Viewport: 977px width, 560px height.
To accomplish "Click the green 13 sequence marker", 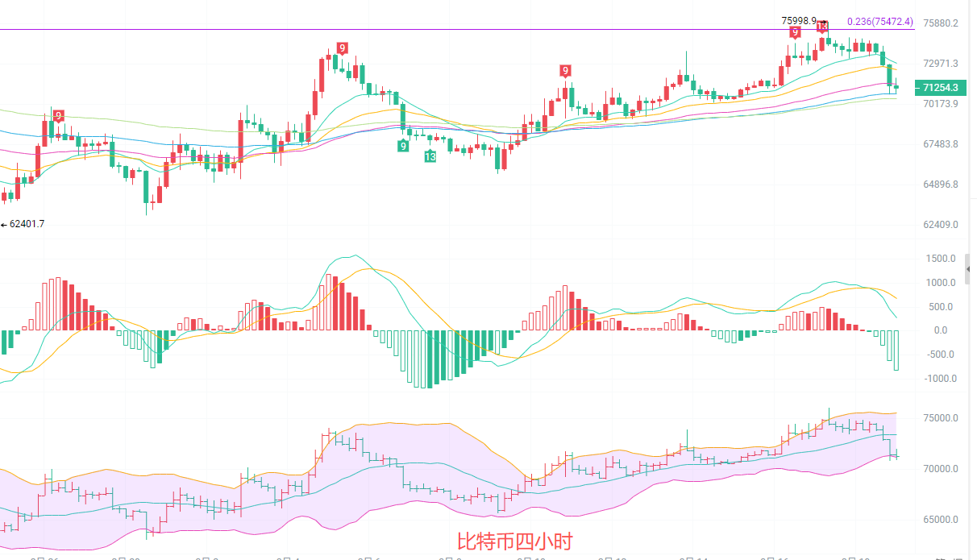I will point(430,156).
